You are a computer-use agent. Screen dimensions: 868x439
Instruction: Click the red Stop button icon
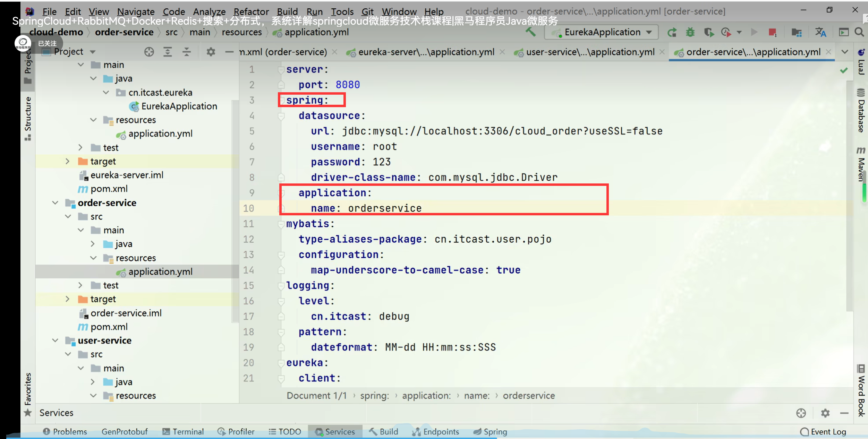pyautogui.click(x=772, y=32)
